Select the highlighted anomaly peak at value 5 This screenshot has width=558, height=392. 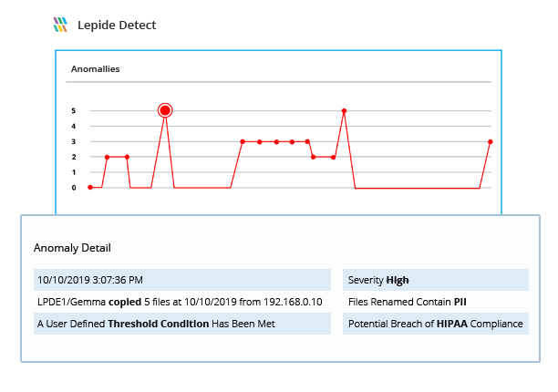[x=165, y=110]
